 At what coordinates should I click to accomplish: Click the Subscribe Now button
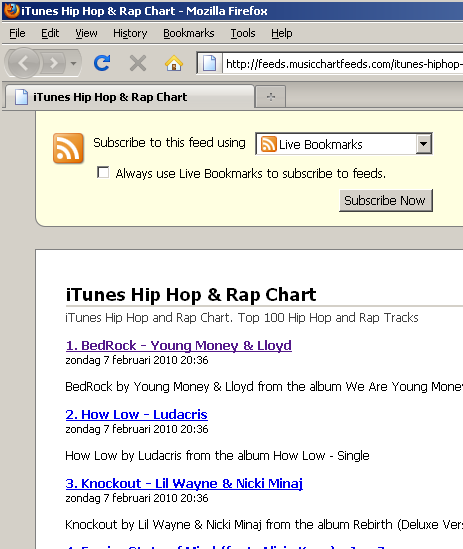coord(386,200)
